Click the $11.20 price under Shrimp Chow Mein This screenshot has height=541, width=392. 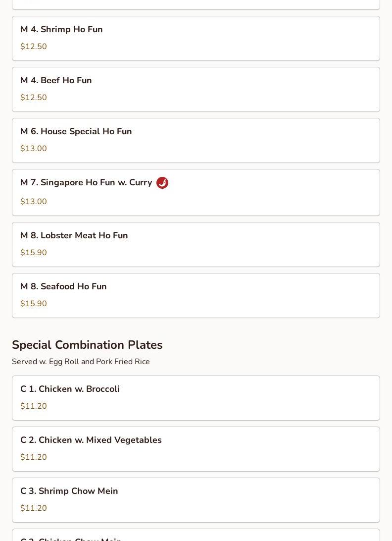click(34, 508)
